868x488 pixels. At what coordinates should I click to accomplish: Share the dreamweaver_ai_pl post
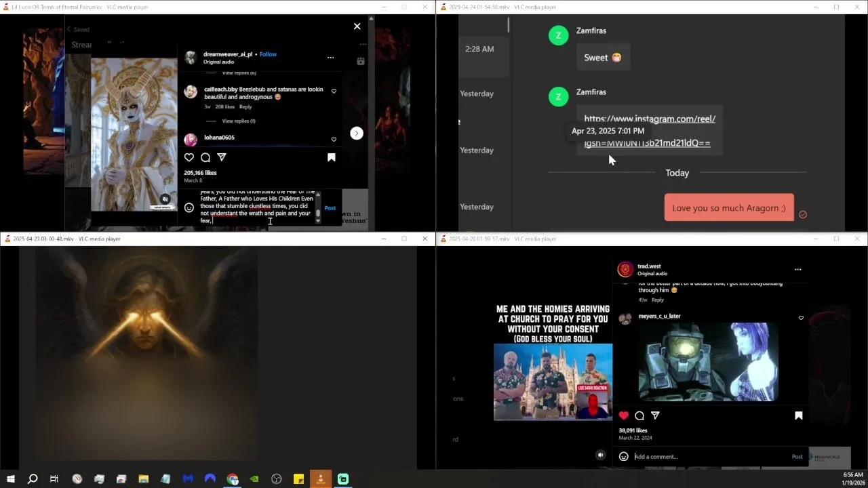(x=222, y=157)
